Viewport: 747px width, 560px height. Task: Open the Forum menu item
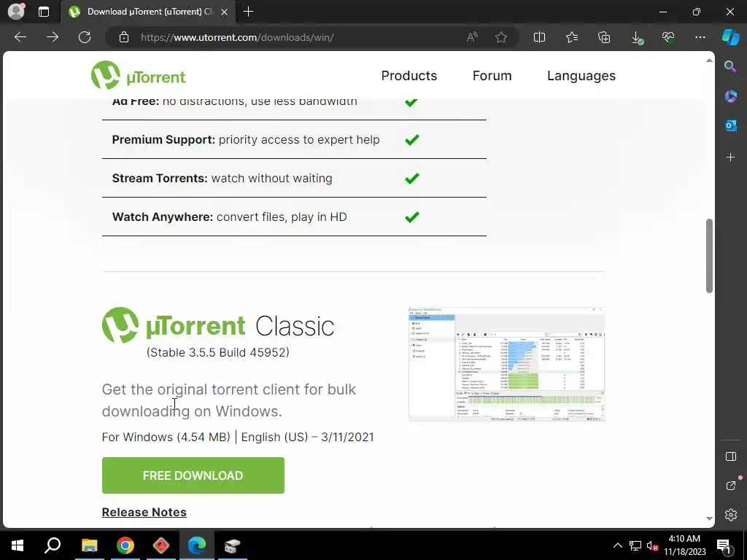pos(492,76)
